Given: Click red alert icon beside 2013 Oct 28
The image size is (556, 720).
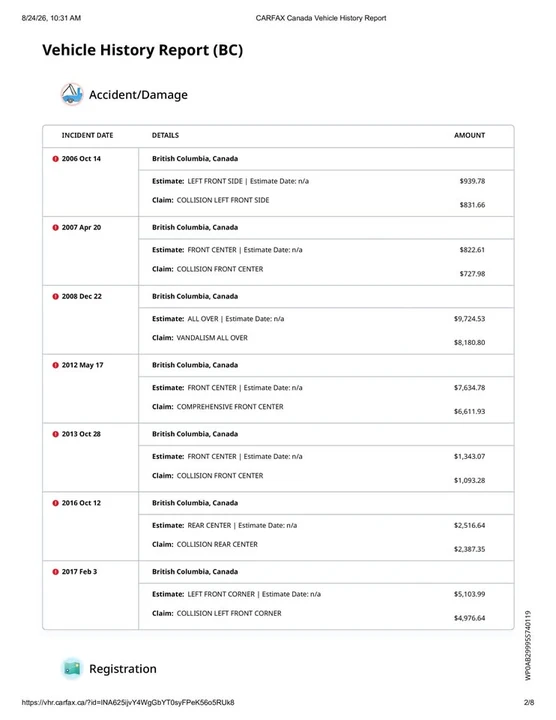Looking at the screenshot, I should coord(56,434).
